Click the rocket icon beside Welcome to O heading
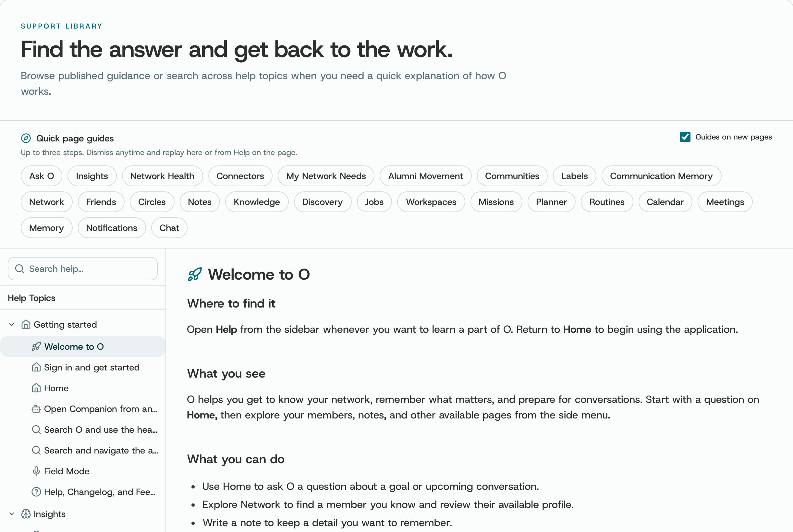 195,274
